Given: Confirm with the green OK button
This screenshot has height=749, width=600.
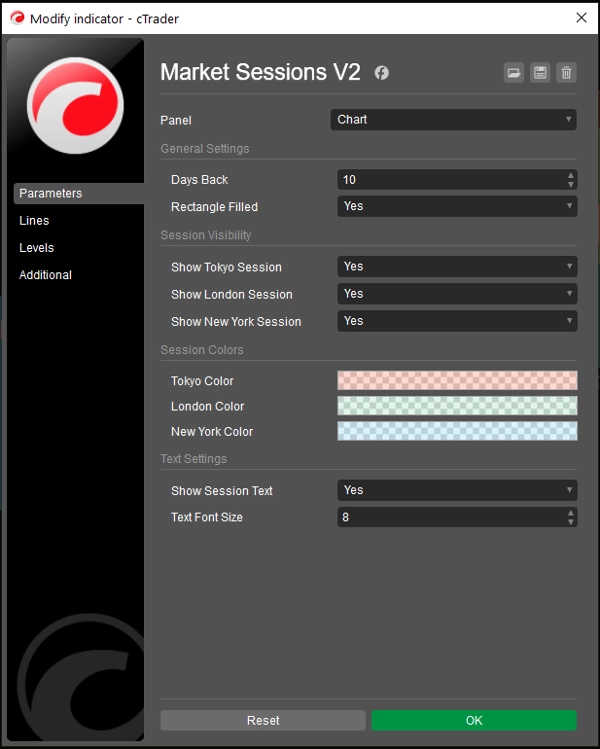Looking at the screenshot, I should (x=474, y=720).
